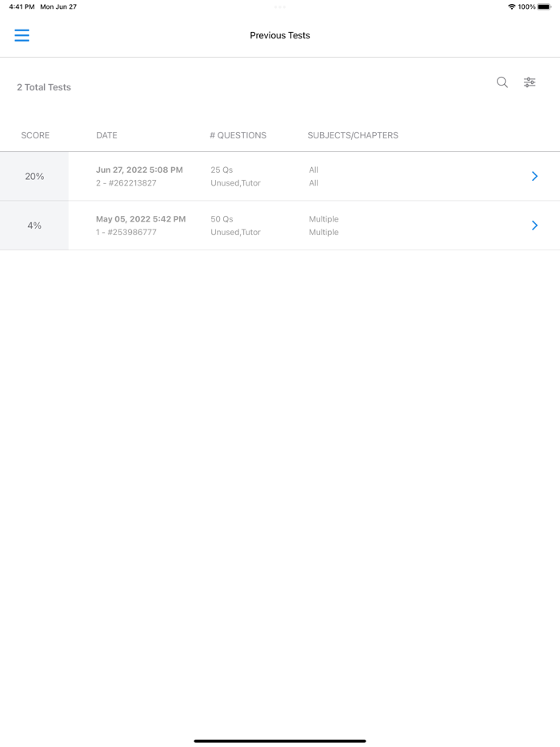Open the filter sliders icon
560x747 pixels.
tap(530, 82)
